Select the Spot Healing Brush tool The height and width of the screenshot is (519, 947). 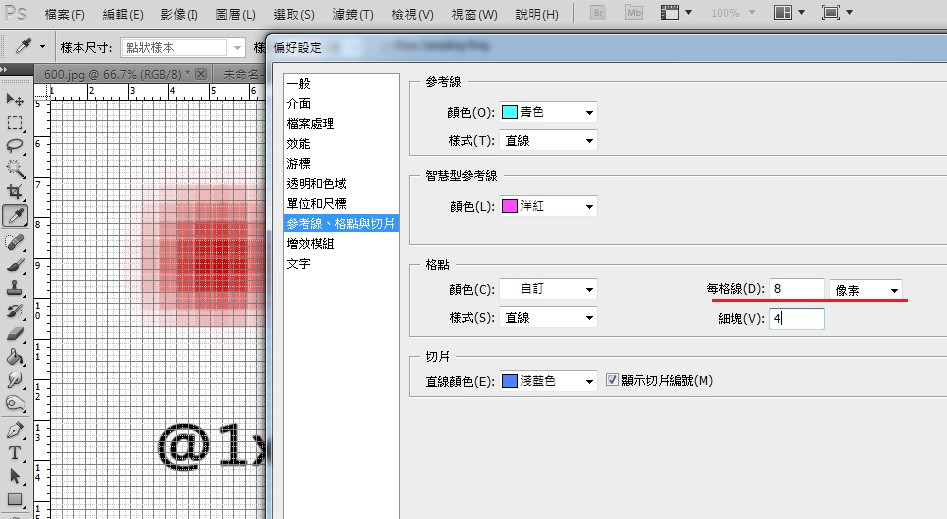[x=15, y=242]
